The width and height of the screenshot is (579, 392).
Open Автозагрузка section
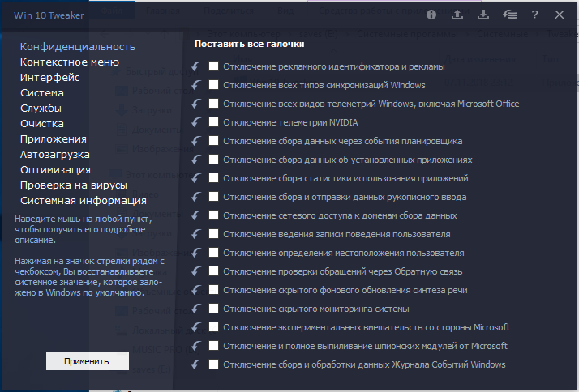click(54, 155)
